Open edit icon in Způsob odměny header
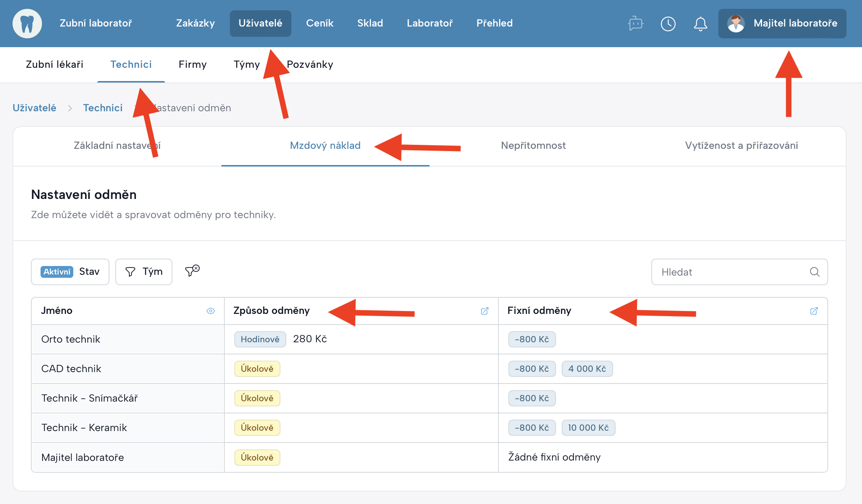 (484, 311)
